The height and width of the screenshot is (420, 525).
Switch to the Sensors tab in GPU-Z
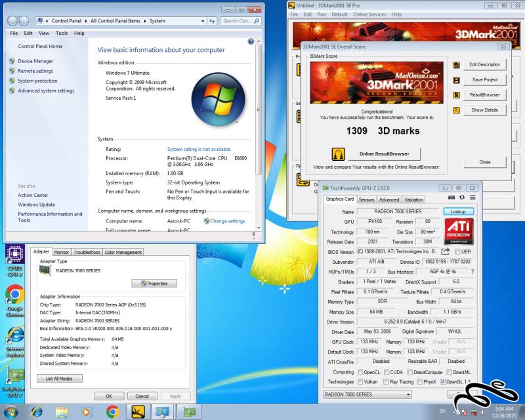pos(366,199)
